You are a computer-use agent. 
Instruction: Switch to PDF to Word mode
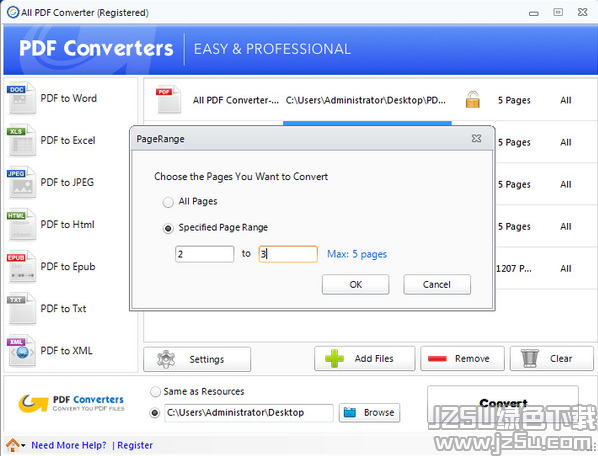[x=69, y=98]
